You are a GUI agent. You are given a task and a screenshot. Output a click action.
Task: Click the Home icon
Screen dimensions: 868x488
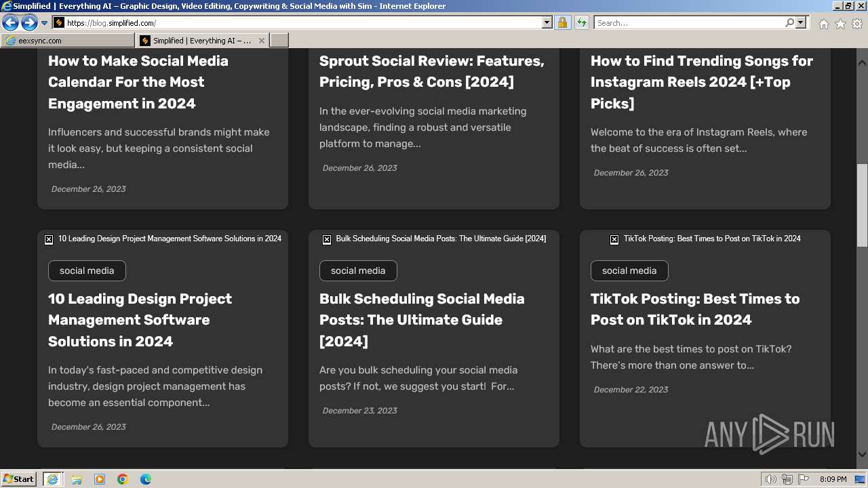(823, 24)
